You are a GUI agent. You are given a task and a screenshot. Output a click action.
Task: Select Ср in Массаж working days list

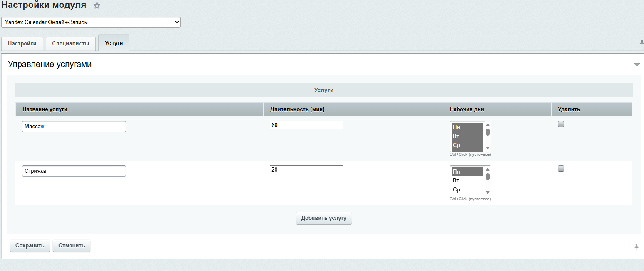pyautogui.click(x=467, y=145)
